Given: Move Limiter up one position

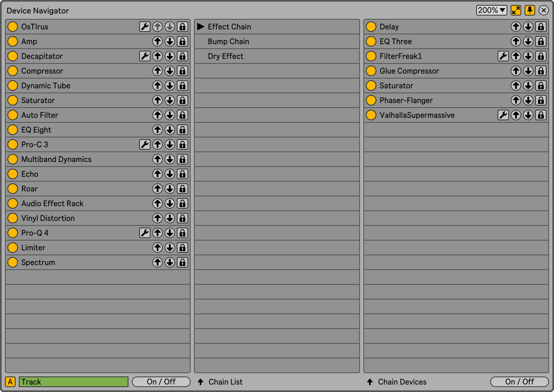Looking at the screenshot, I should 158,248.
